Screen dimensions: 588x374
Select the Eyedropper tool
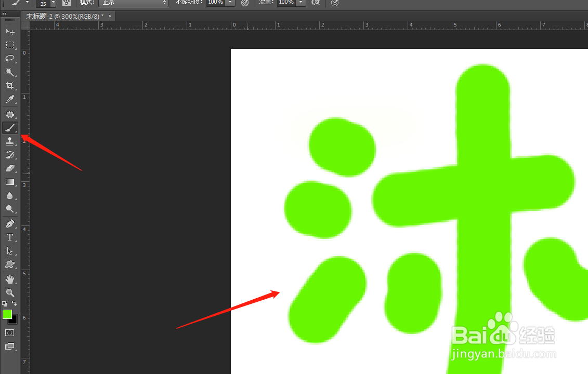tap(10, 99)
